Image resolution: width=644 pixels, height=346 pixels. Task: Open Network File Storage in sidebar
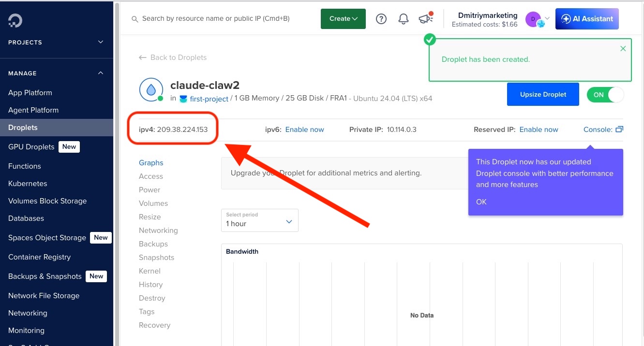point(44,296)
